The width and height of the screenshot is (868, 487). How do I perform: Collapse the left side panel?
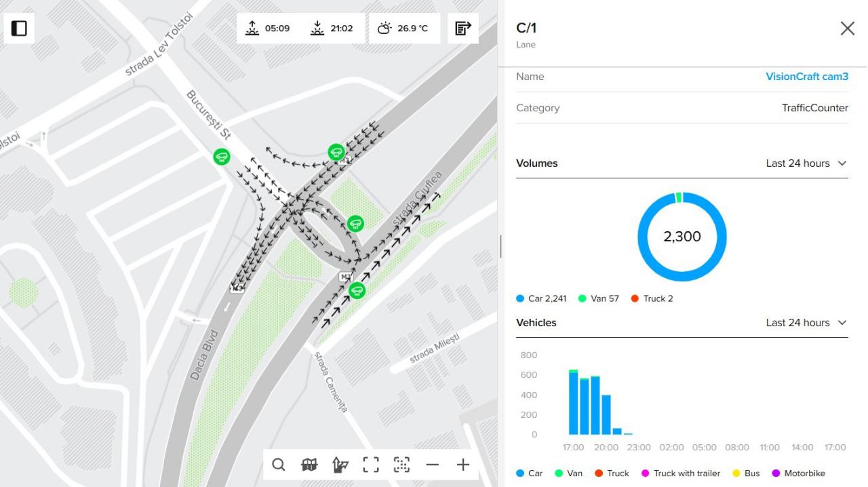(18, 28)
